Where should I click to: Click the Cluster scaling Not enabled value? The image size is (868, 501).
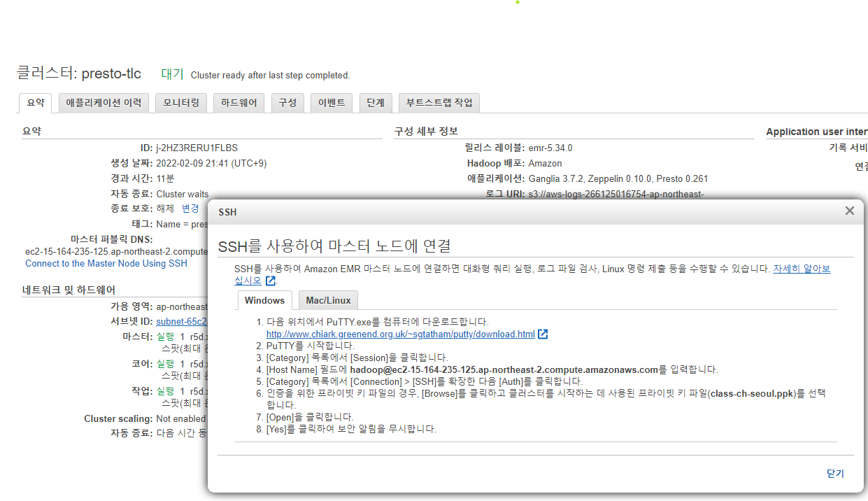(x=180, y=418)
